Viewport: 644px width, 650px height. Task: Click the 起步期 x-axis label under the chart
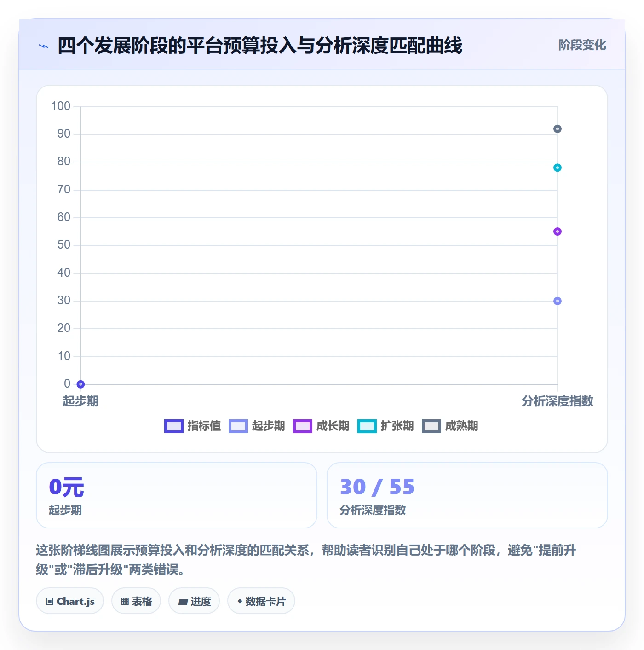pos(80,401)
